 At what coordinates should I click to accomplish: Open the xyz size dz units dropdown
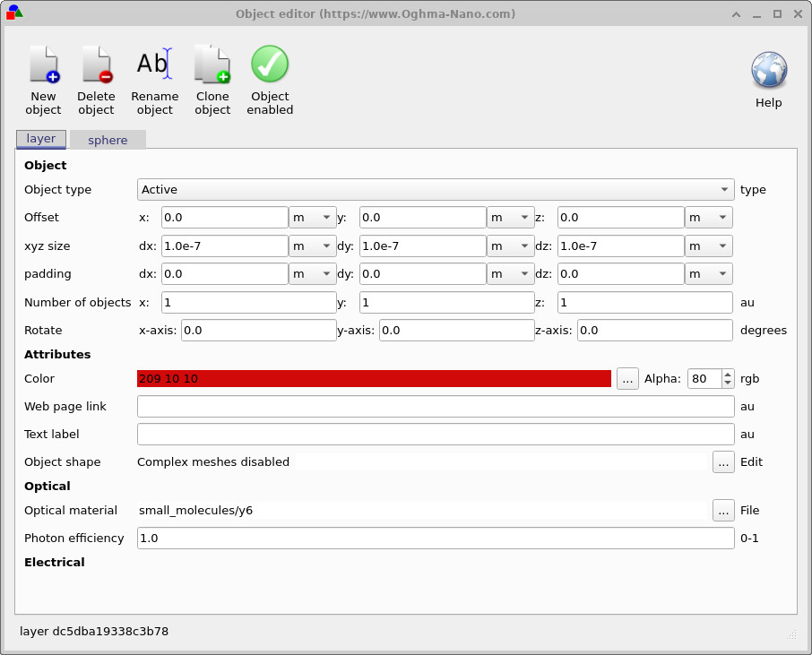(708, 246)
